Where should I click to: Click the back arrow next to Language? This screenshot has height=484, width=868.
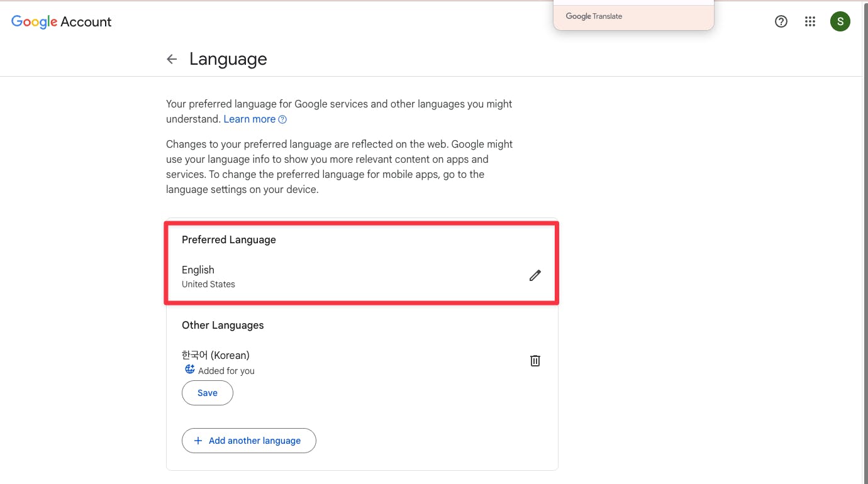pos(171,58)
